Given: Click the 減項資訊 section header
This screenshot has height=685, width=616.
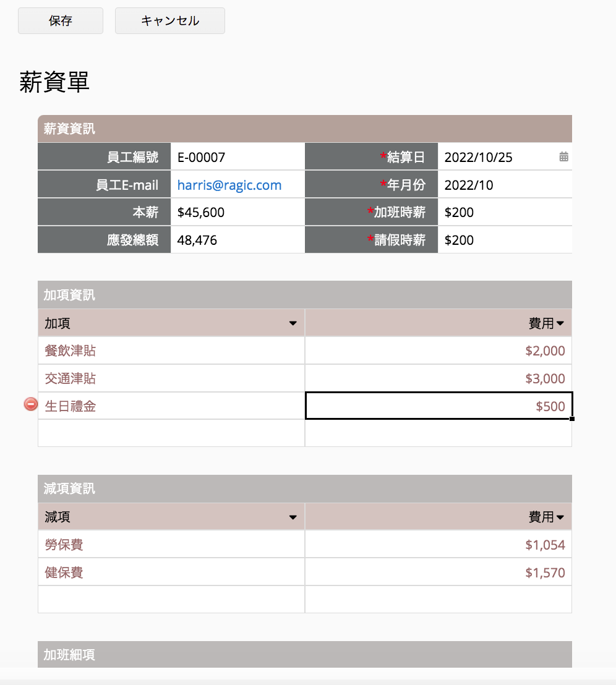Looking at the screenshot, I should (x=305, y=488).
